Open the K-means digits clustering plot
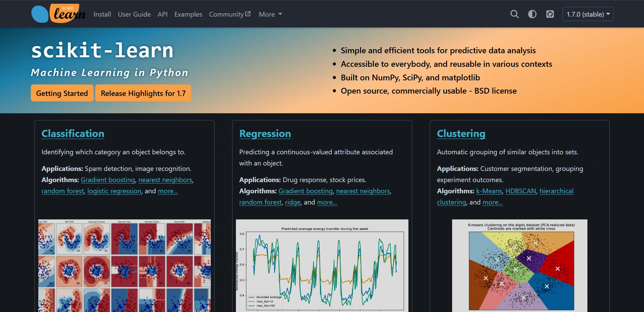Screen dimensions: 644x312 tap(520, 266)
